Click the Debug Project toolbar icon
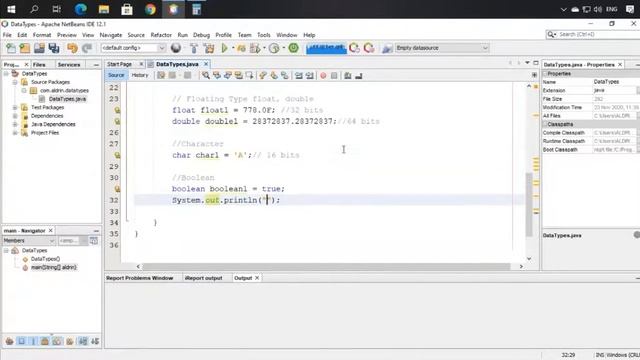Screen dimensions: 640x360 click(256, 48)
